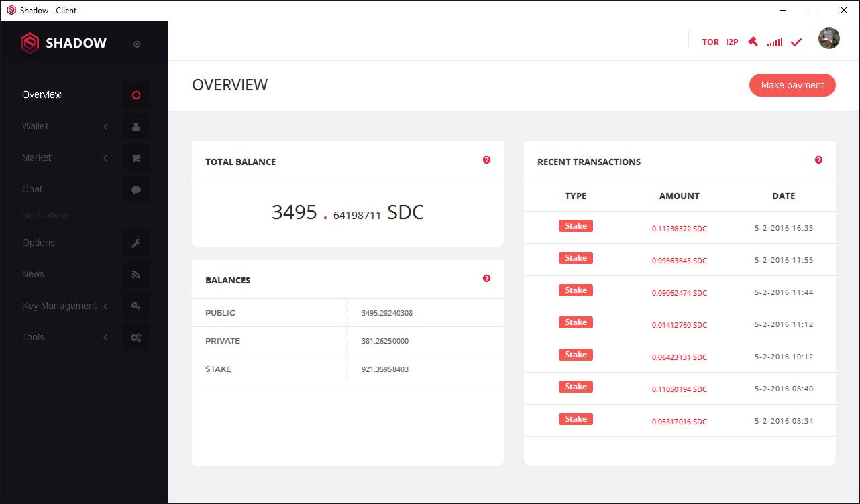Select Notifications in the sidebar

[45, 215]
